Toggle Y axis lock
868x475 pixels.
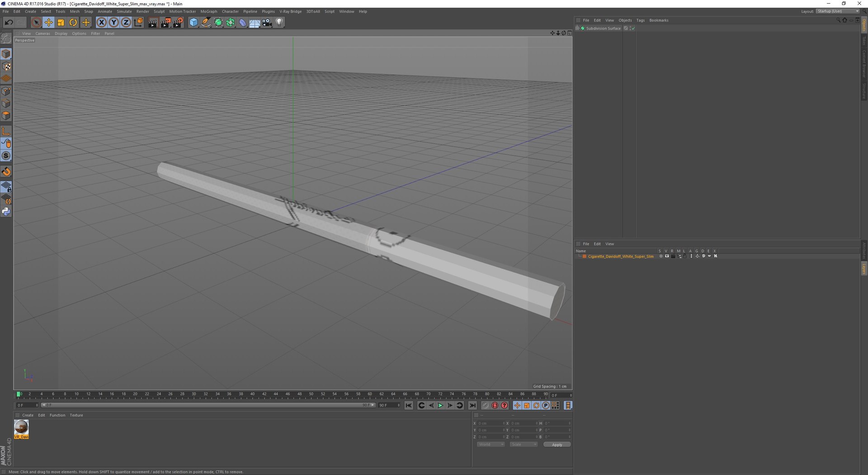(x=113, y=22)
